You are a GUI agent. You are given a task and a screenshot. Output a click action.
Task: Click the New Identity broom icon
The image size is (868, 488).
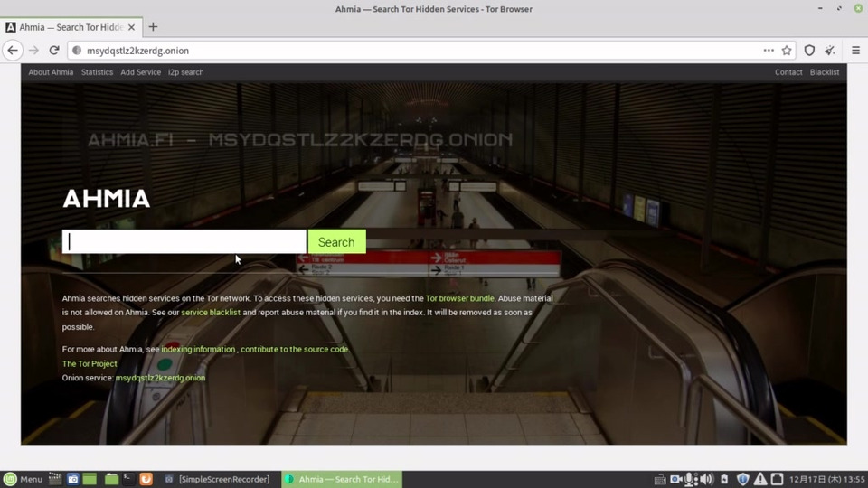pos(830,51)
